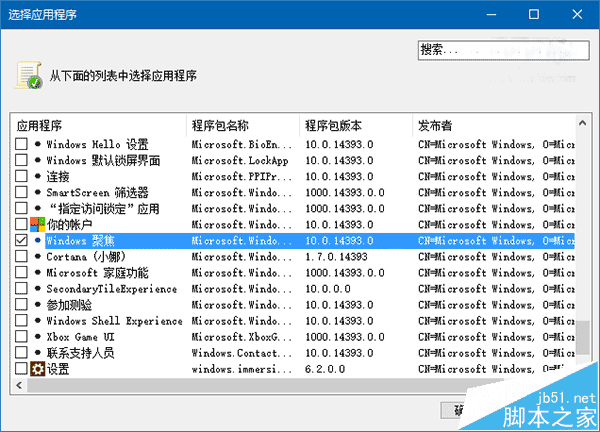
Task: Select the 连接 row name
Action: click(58, 176)
